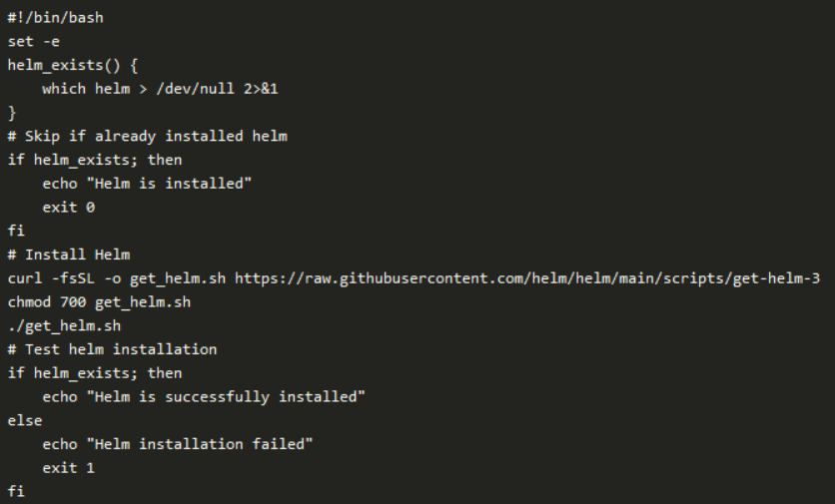Select the /dev/null redirect path

click(x=196, y=88)
